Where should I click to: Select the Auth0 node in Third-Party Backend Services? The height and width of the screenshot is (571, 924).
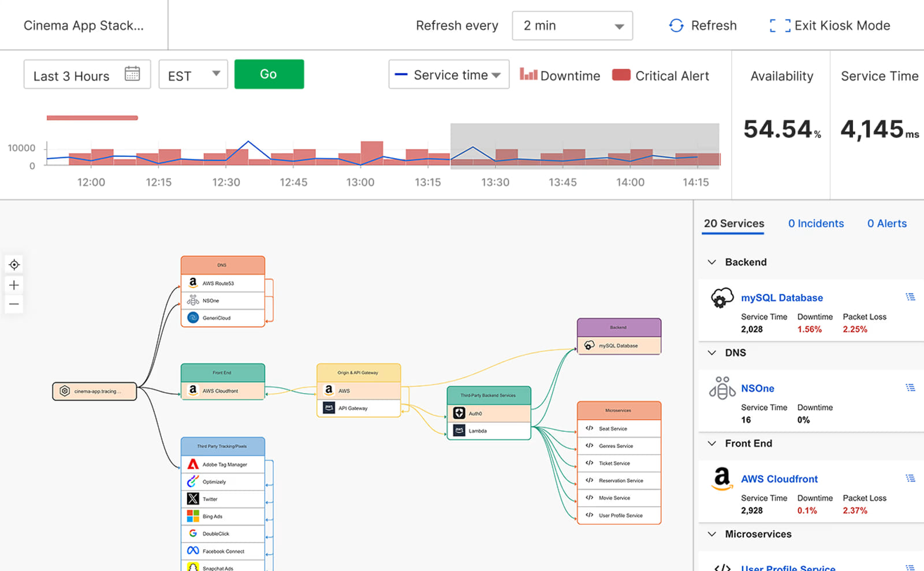click(x=489, y=413)
